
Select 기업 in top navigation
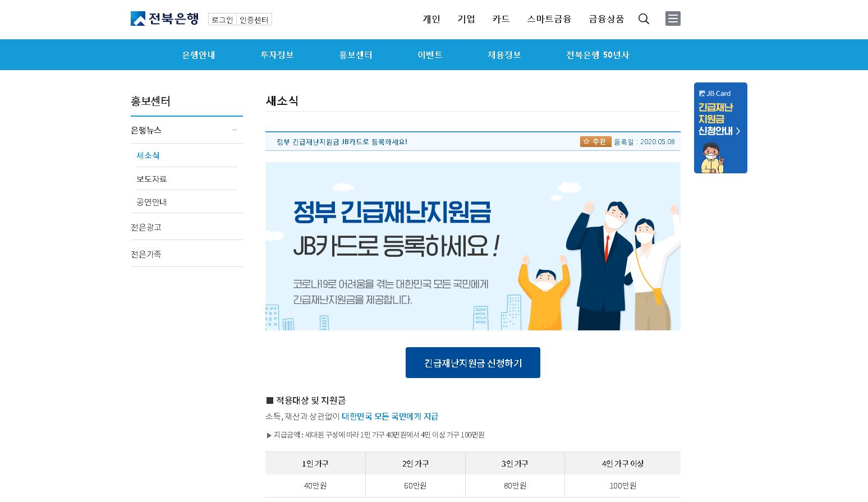466,19
